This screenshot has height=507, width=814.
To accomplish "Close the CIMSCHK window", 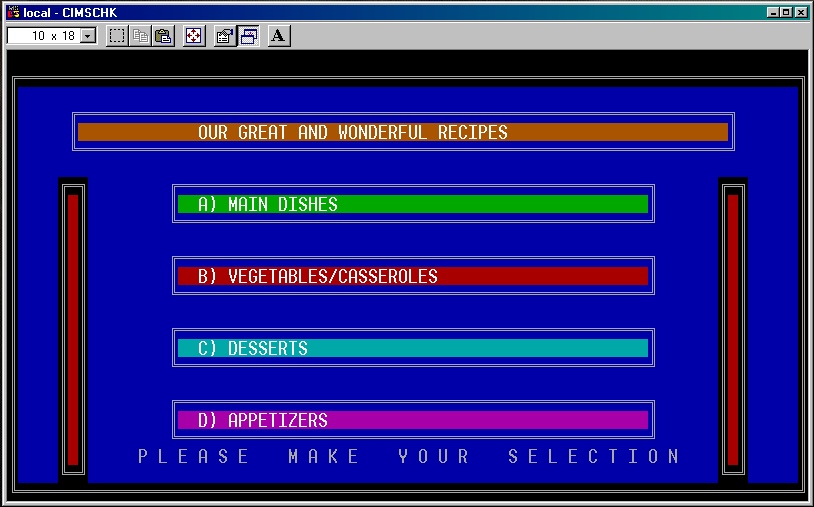I will coord(801,12).
